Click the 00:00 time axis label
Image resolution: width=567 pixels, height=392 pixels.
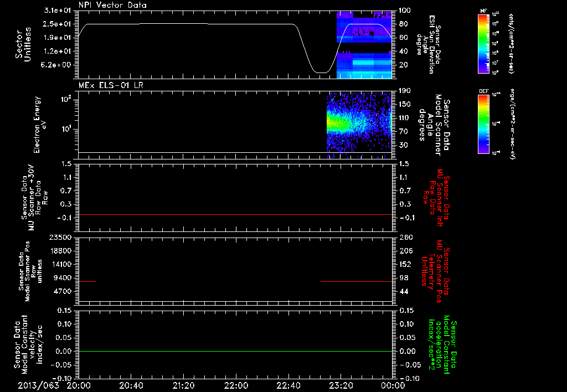pos(393,385)
